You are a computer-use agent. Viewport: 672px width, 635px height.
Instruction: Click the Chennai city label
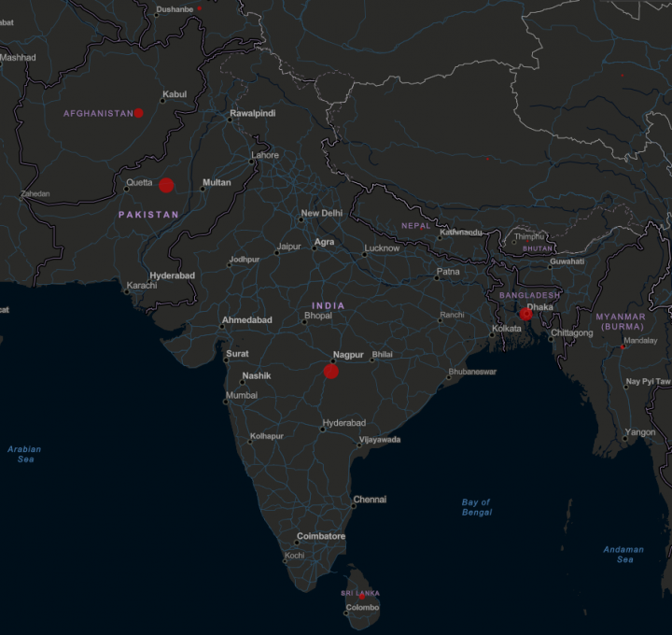[x=371, y=500]
